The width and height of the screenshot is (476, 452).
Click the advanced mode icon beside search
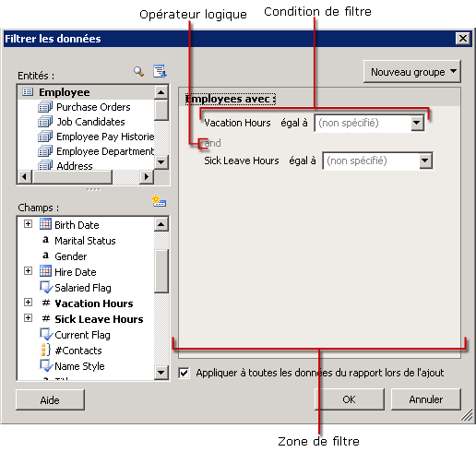click(160, 71)
